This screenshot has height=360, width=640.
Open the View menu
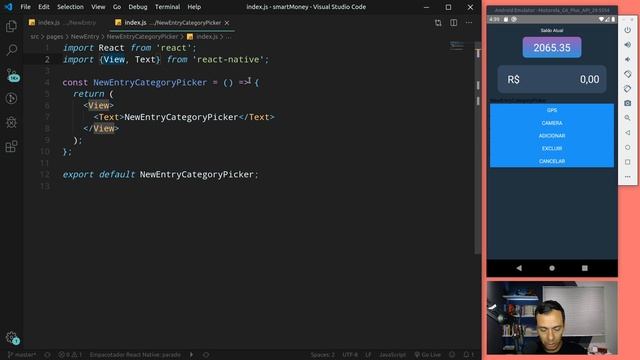click(x=98, y=7)
